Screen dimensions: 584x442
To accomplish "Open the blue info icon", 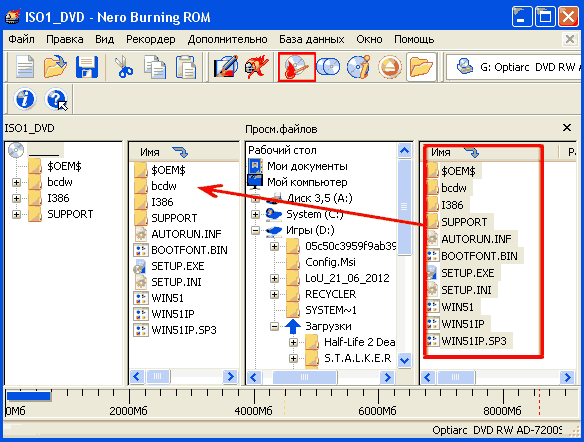I will tap(25, 99).
